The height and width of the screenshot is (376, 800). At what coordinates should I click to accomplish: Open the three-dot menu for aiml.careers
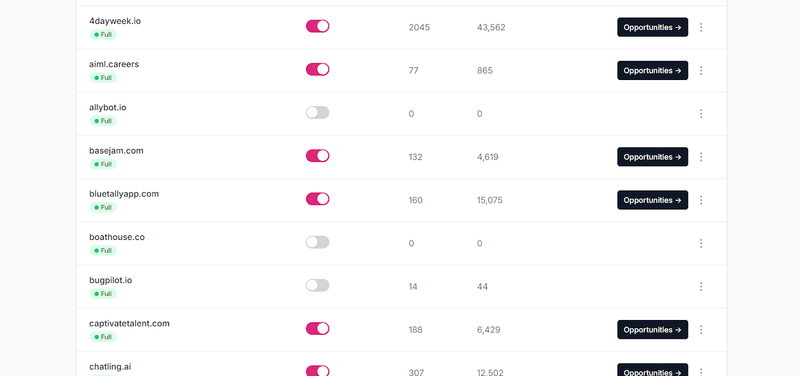click(x=701, y=70)
